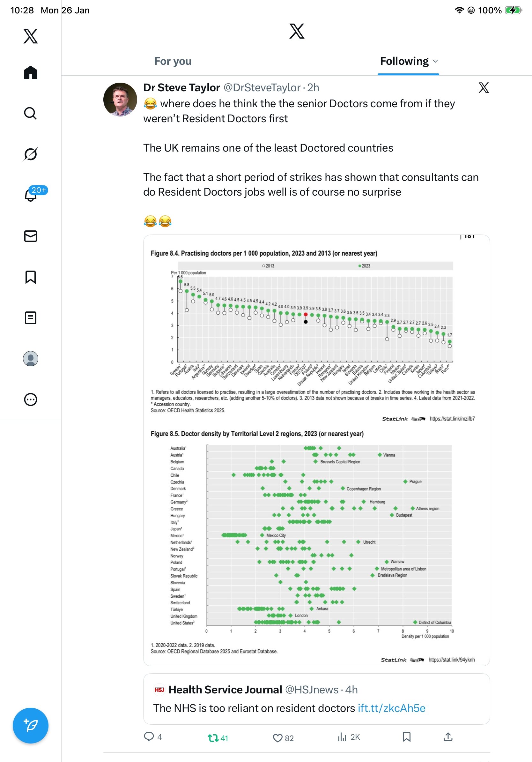The image size is (532, 762).
Task: Open the More options circle icon
Action: coord(31,399)
